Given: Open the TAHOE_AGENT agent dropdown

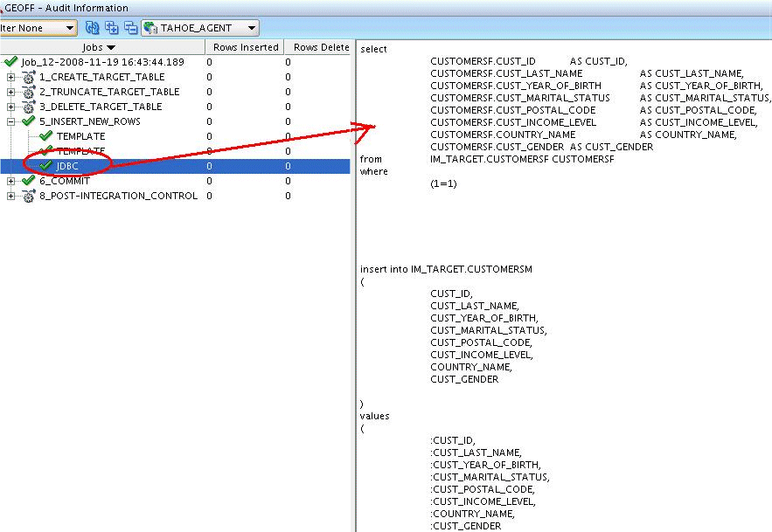Looking at the screenshot, I should [251, 28].
